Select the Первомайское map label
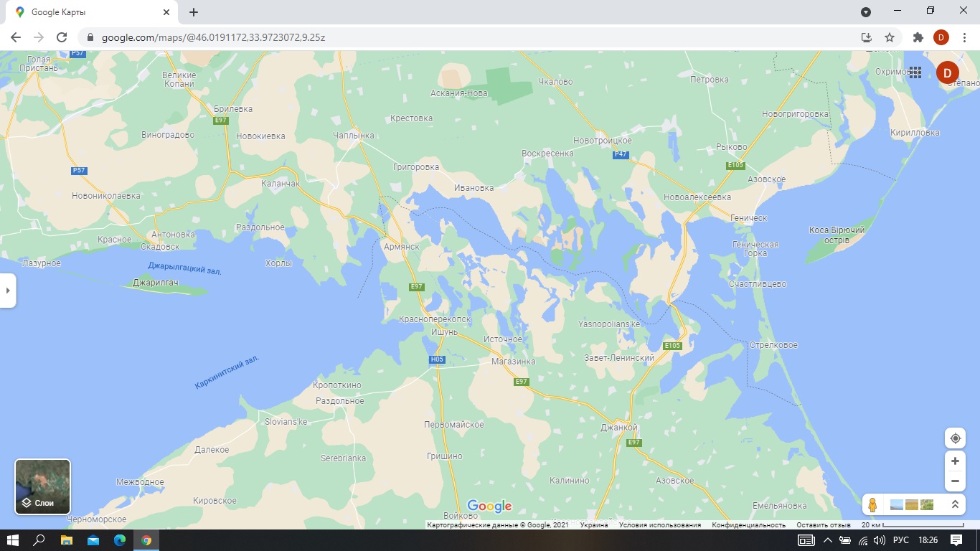Viewport: 980px width, 551px height. pos(454,425)
